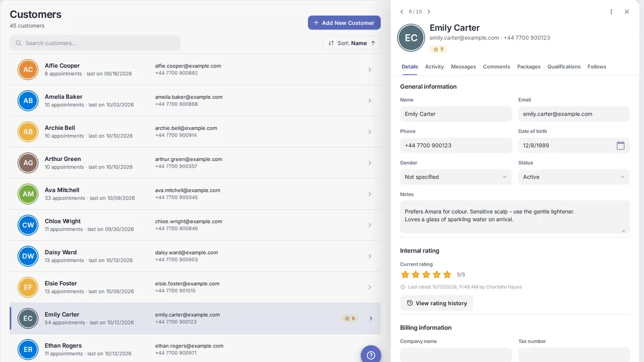Open Arthur Green row chevron
Screen dimensions: 644x362
370,163
